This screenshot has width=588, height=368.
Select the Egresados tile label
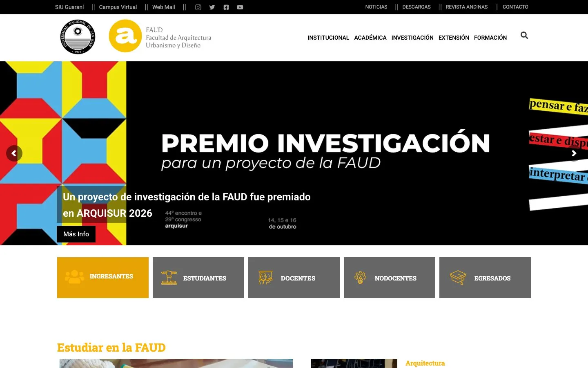(x=492, y=278)
